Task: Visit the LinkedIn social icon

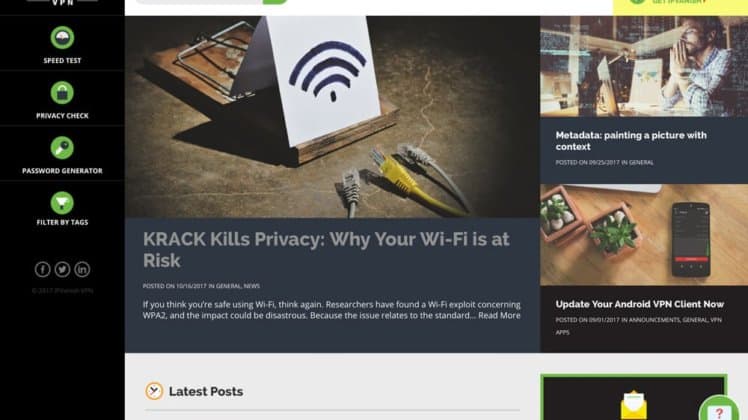Action: coord(82,269)
